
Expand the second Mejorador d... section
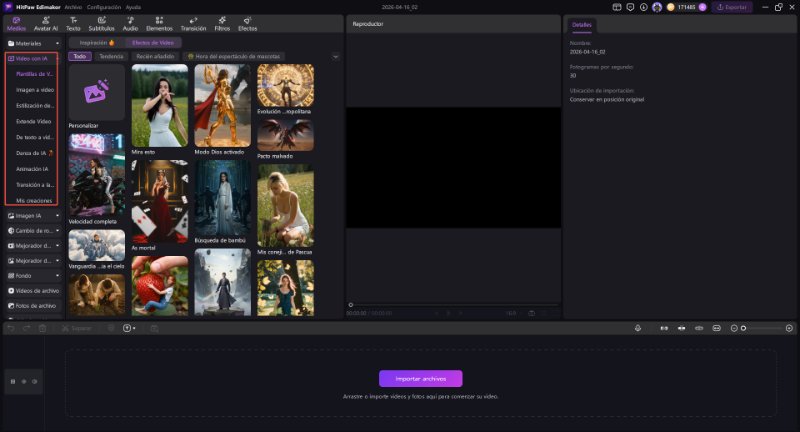tap(34, 261)
